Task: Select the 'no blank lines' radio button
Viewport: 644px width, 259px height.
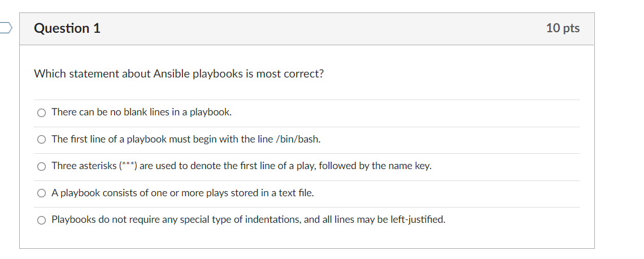Action: [41, 113]
